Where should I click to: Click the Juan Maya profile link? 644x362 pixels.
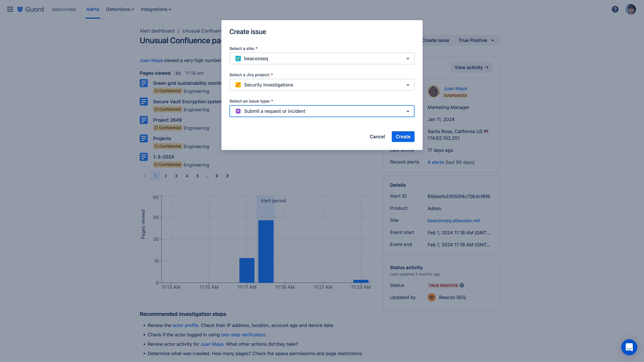pyautogui.click(x=455, y=88)
